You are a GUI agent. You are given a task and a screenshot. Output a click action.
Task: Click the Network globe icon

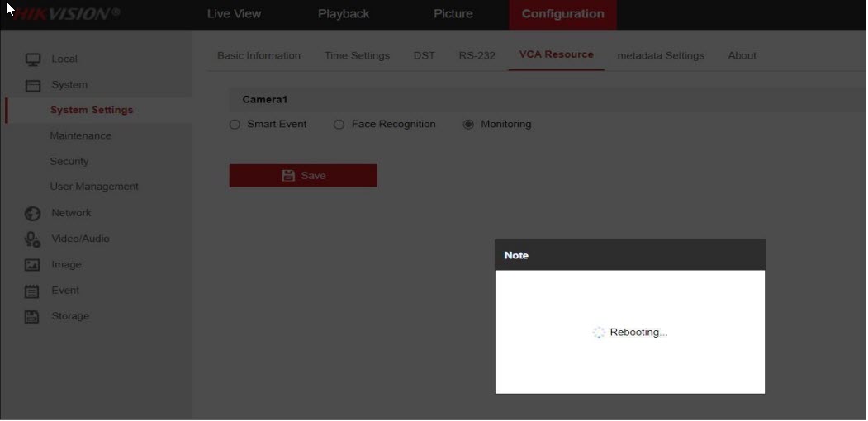pos(33,214)
